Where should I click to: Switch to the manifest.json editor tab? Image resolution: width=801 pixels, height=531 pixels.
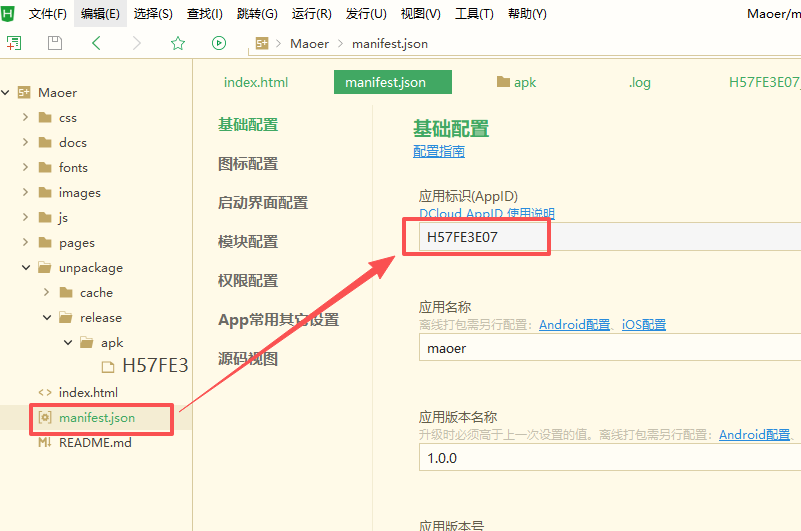[x=393, y=82]
